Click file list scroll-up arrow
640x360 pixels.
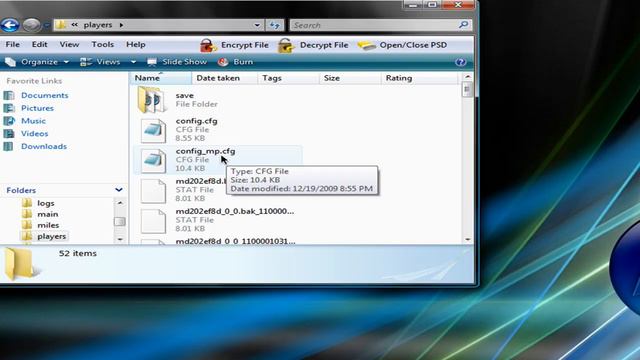pos(468,77)
